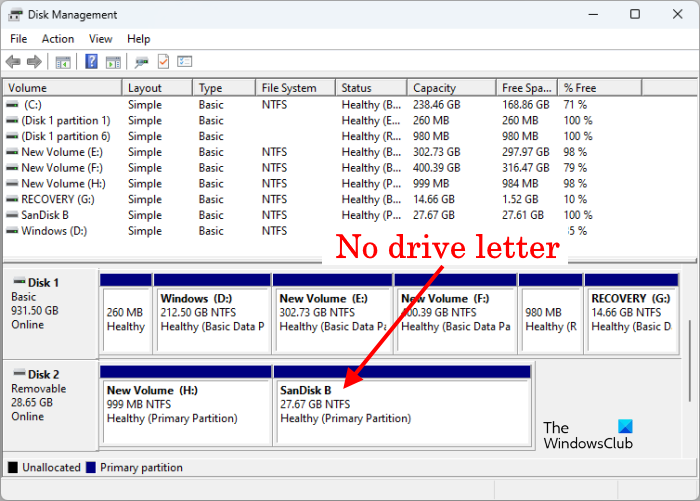
Task: Click the Connect/Refresh disk toolbar icon
Action: [x=142, y=62]
